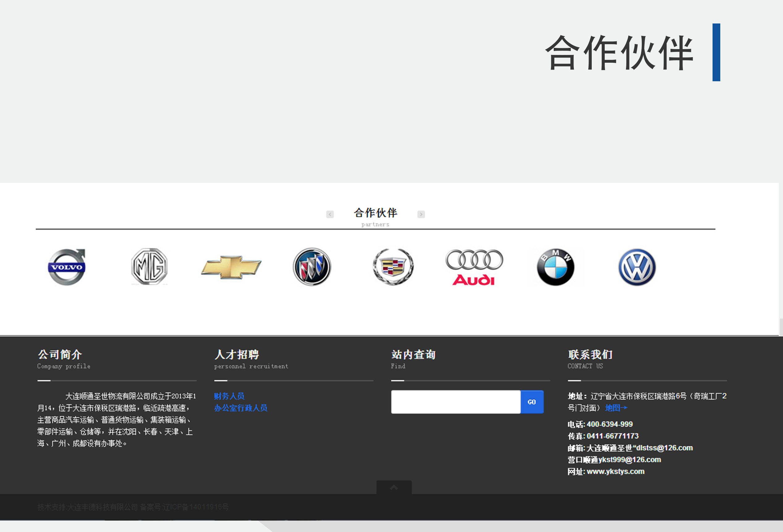
Task: Select the Chevrolet bowtie logo
Action: point(231,267)
